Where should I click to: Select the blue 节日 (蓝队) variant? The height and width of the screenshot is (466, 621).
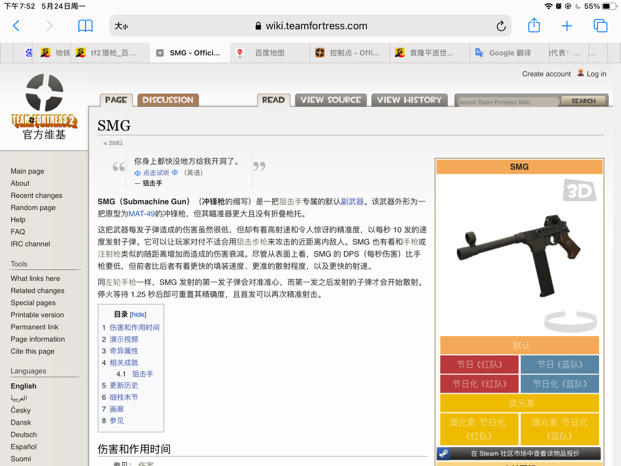tap(560, 364)
